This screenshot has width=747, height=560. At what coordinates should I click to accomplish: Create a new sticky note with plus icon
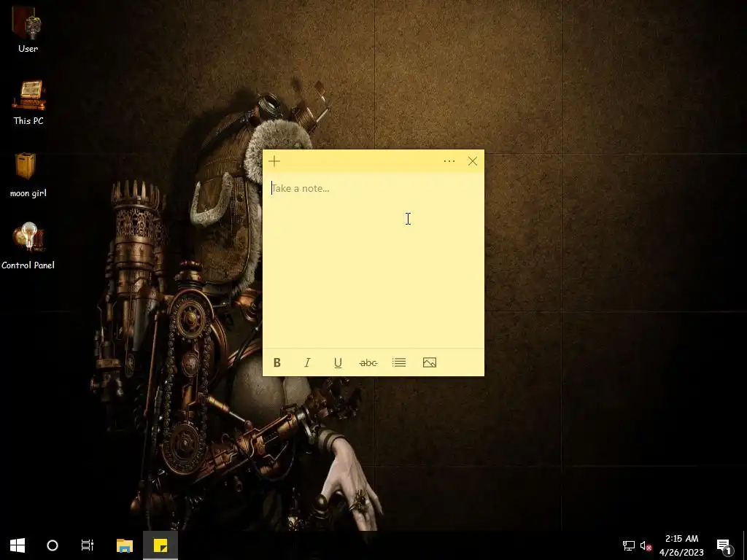tap(274, 161)
